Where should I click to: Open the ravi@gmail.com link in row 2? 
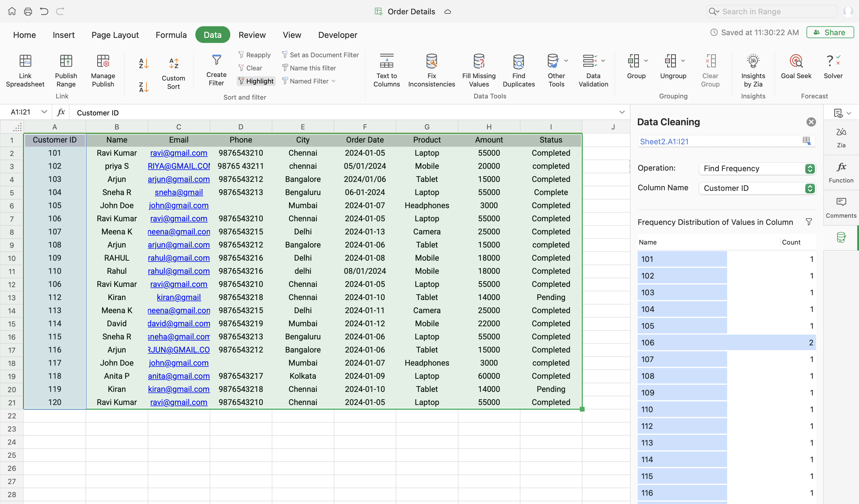179,153
